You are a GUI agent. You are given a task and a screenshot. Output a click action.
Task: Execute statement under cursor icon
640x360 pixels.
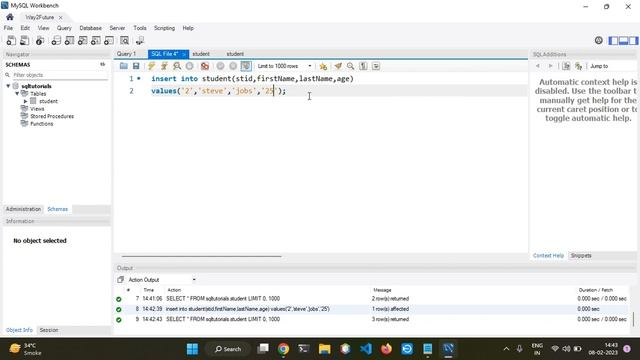click(164, 66)
